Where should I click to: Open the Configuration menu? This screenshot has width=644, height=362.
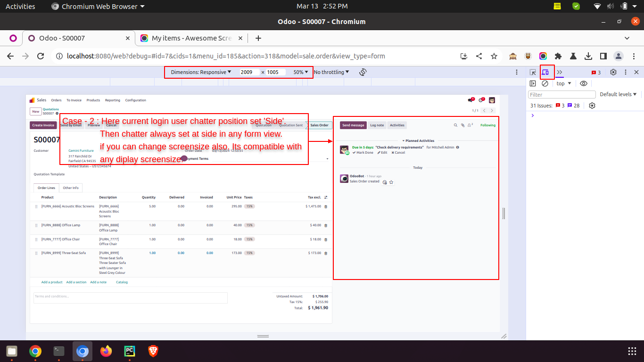[136, 100]
